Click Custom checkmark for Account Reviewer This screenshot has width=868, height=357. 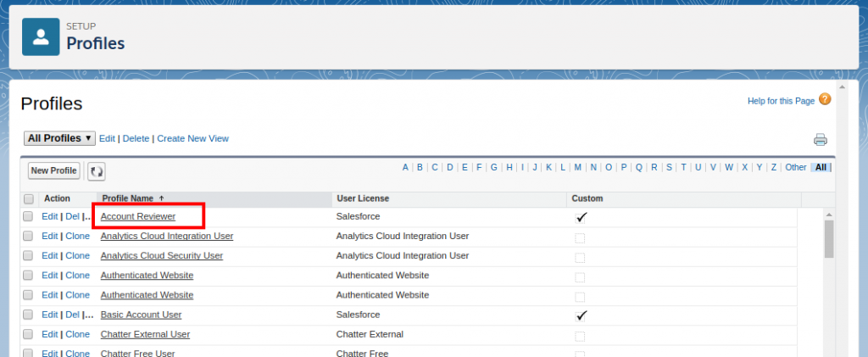tap(581, 217)
